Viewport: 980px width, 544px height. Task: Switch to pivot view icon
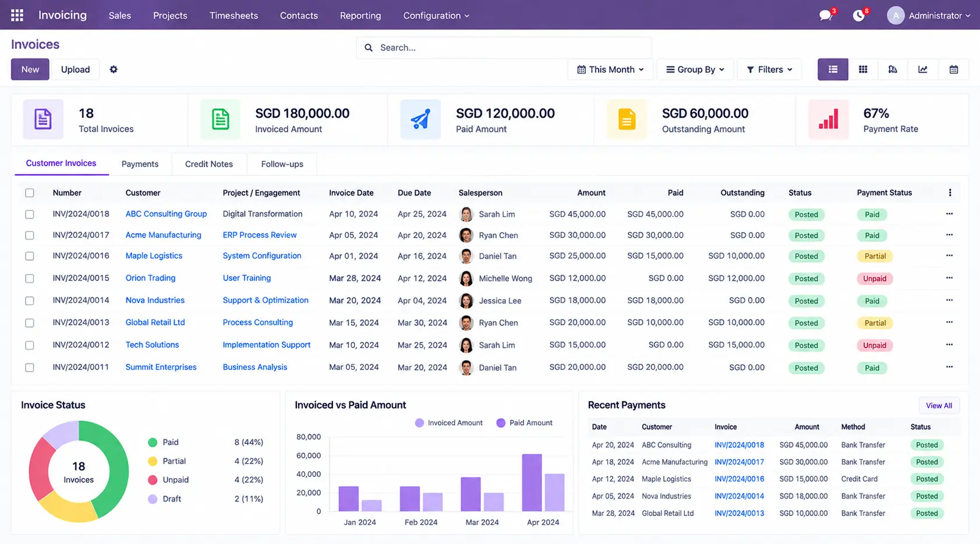[x=893, y=69]
